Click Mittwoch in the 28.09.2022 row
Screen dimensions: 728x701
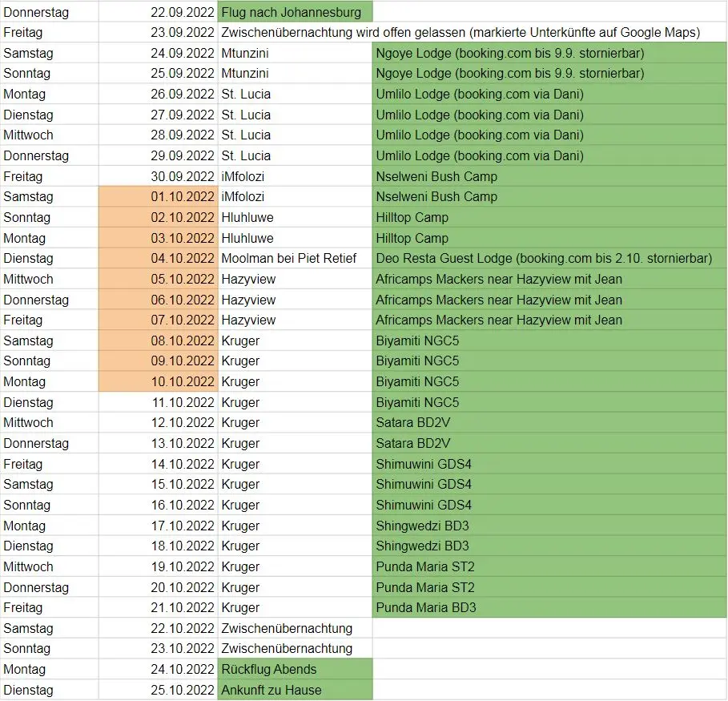click(x=50, y=135)
